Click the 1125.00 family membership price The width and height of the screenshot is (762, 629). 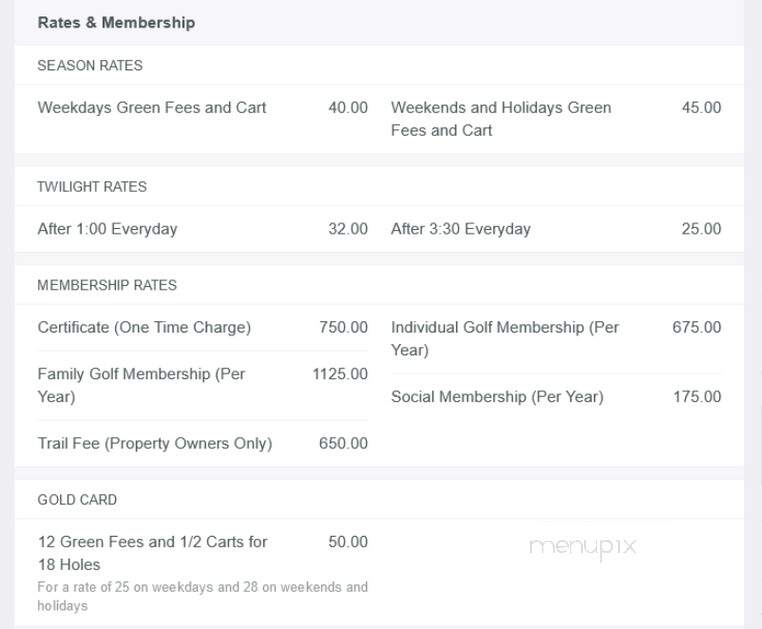click(x=340, y=374)
